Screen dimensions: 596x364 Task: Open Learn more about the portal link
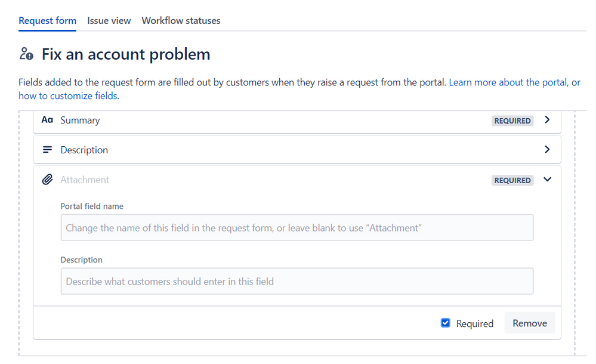508,82
